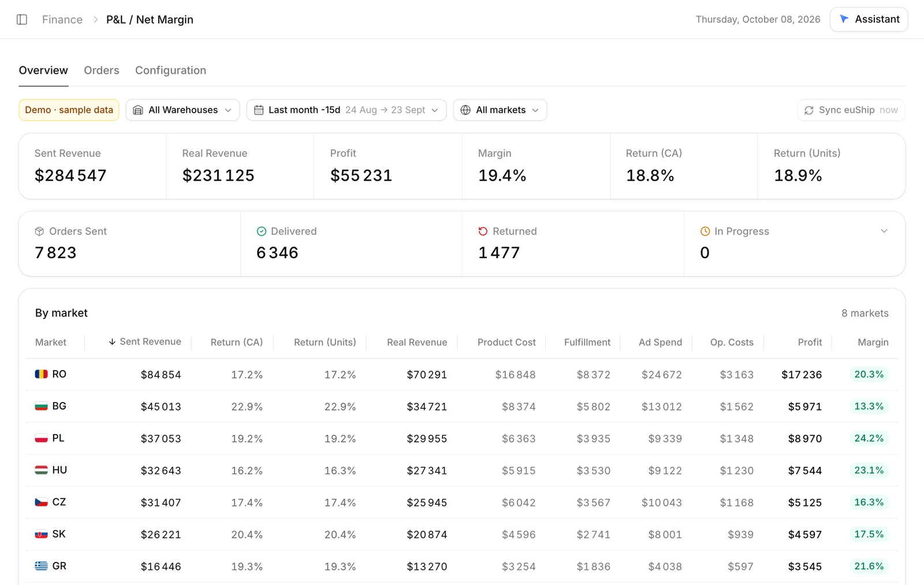Sort by Profit column header
This screenshot has width=924, height=585.
810,342
